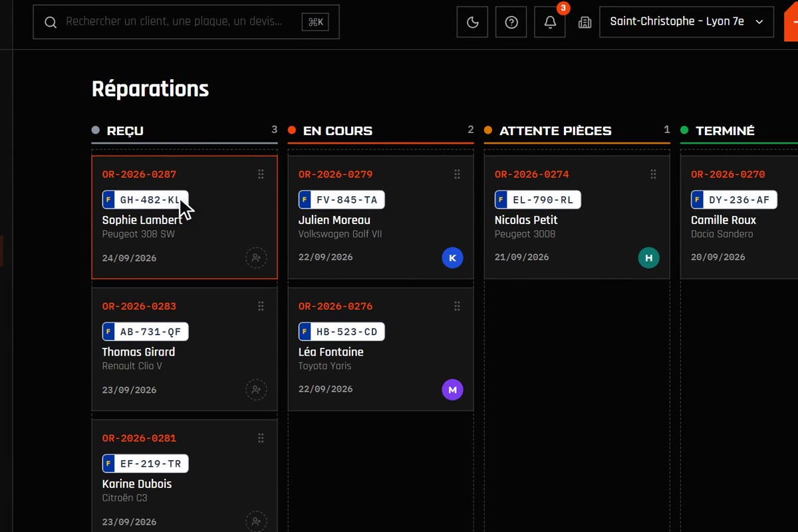
Task: Grab the drag handle on OR-2026-0287
Action: [261, 174]
